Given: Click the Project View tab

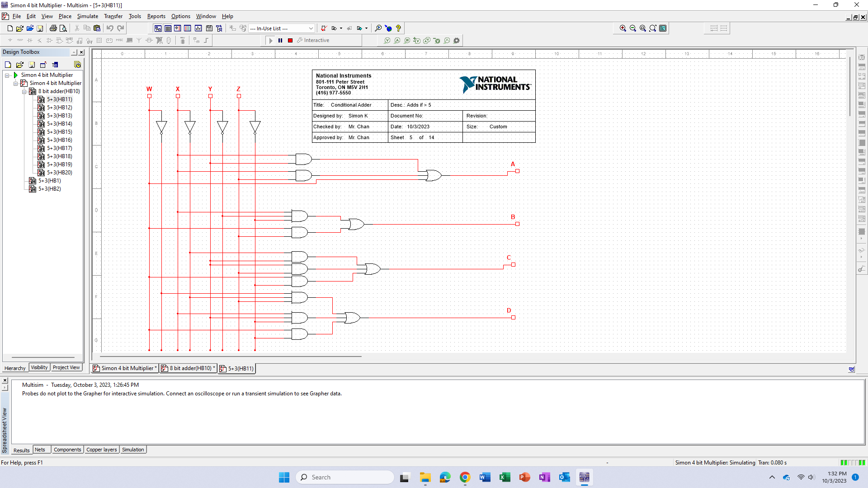Looking at the screenshot, I should 66,368.
